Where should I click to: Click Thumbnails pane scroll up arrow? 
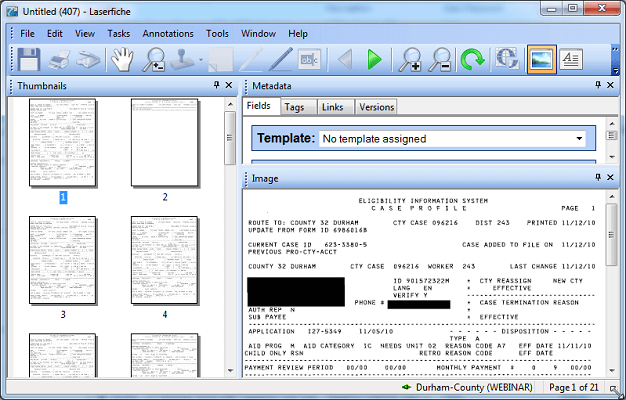[230, 105]
